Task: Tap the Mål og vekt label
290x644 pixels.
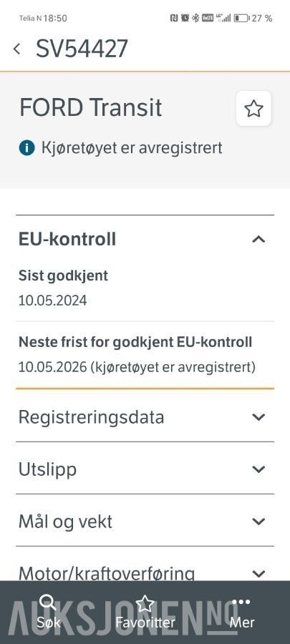Action: coord(65,522)
